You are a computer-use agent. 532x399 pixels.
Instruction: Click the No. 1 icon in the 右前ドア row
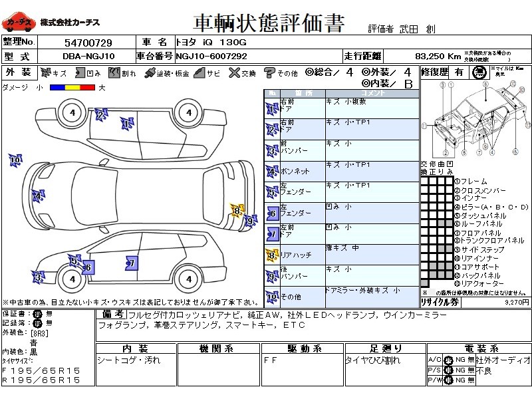tap(272, 108)
